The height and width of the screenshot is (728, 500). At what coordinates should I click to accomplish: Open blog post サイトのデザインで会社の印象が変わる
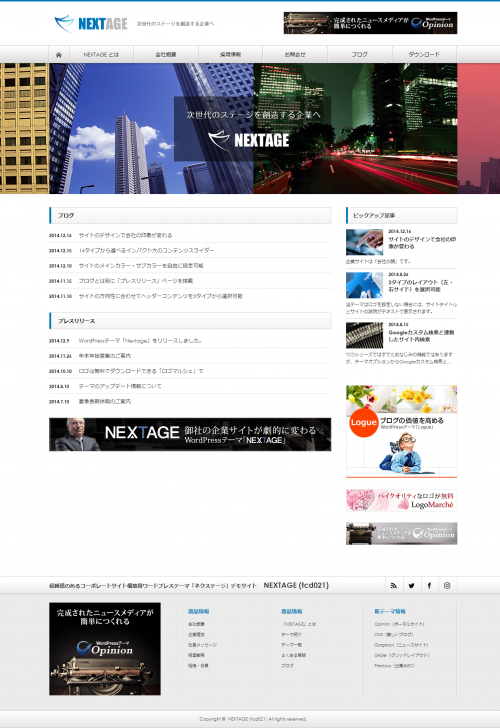[x=125, y=235]
